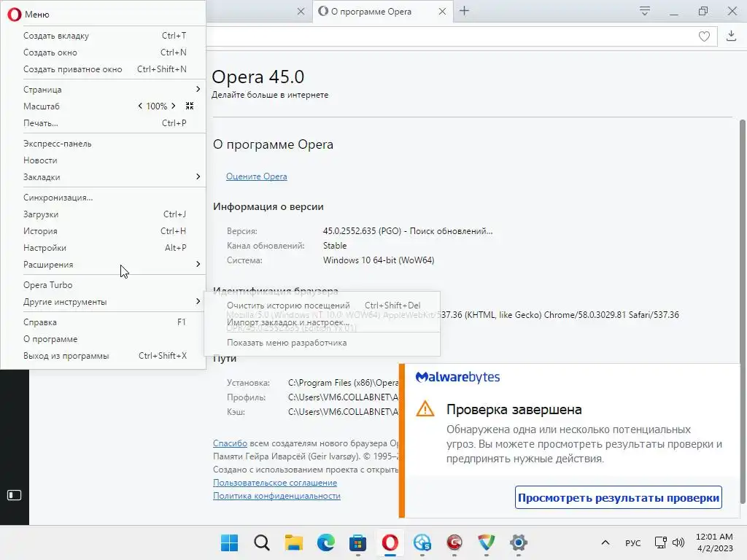Screen dimensions: 747x560
Task: Open Microsoft Store taskbar icon
Action: (357, 542)
